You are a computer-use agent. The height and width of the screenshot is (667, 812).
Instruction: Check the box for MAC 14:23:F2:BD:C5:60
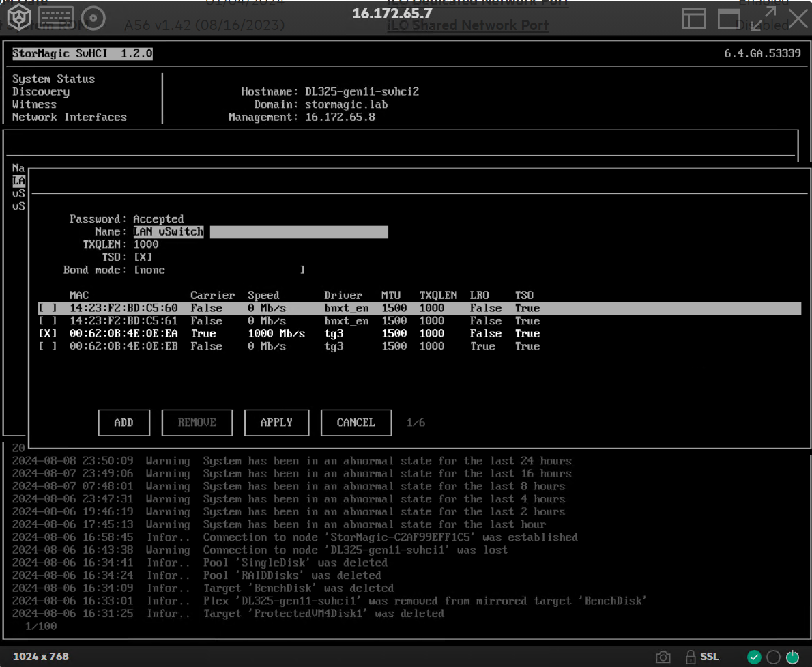[47, 309]
